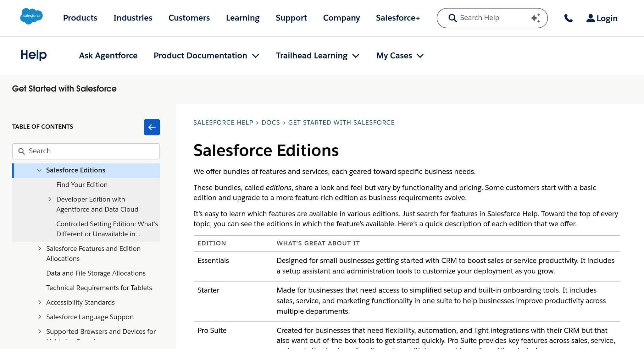Open the Support menu
This screenshot has width=644, height=362.
(291, 18)
